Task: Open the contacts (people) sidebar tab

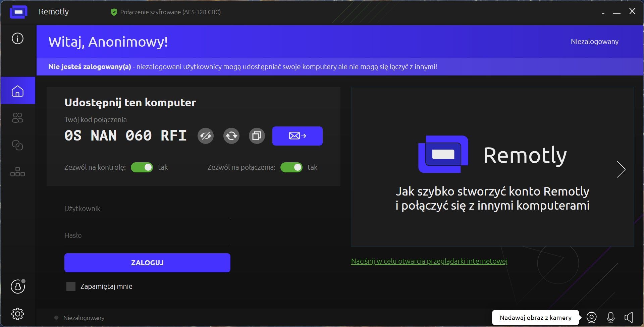Action: [x=17, y=118]
